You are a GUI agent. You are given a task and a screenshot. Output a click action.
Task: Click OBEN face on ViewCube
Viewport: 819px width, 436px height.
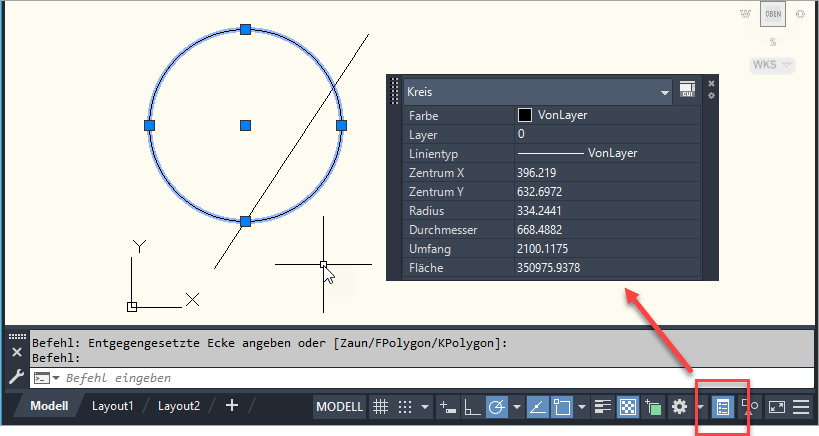pyautogui.click(x=773, y=14)
